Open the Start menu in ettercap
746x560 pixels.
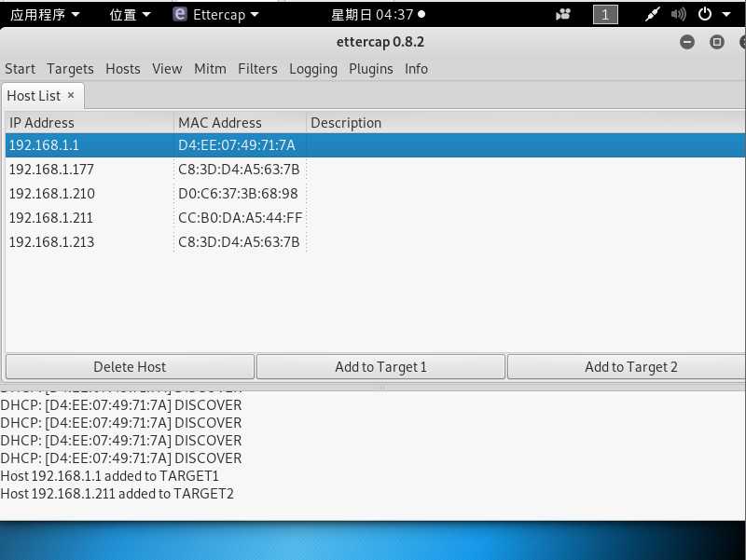tap(20, 69)
